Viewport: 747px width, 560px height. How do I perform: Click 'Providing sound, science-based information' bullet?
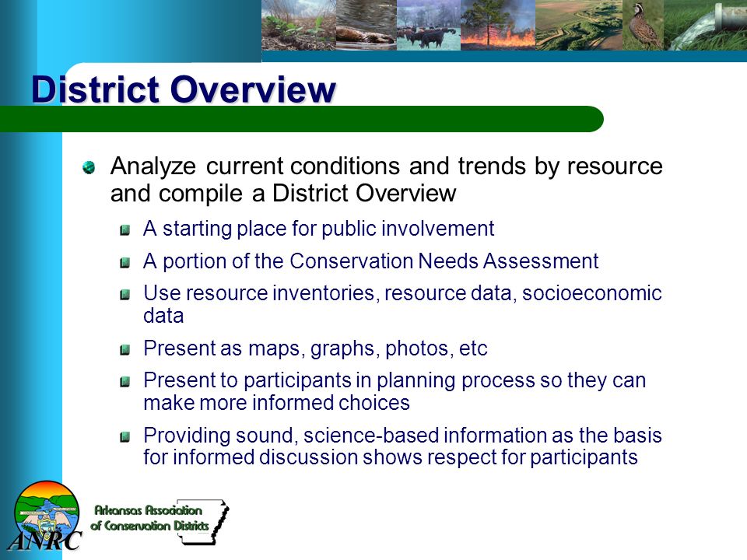click(402, 446)
